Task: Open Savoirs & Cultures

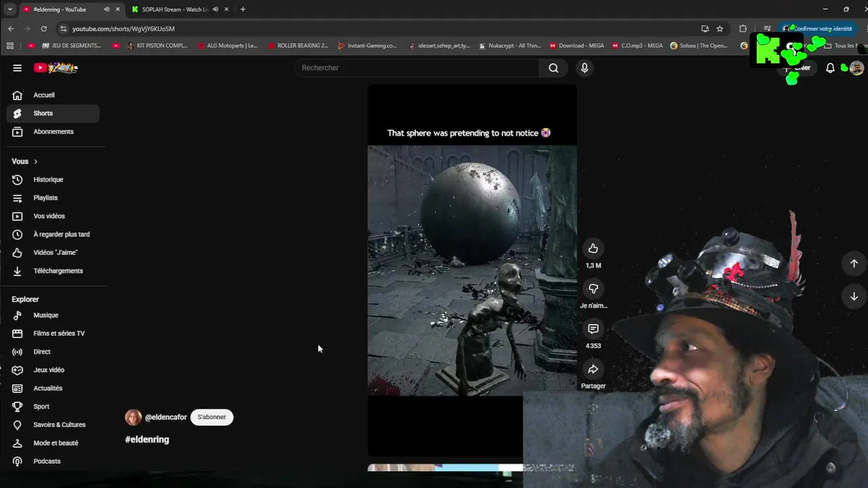Action: [53, 425]
